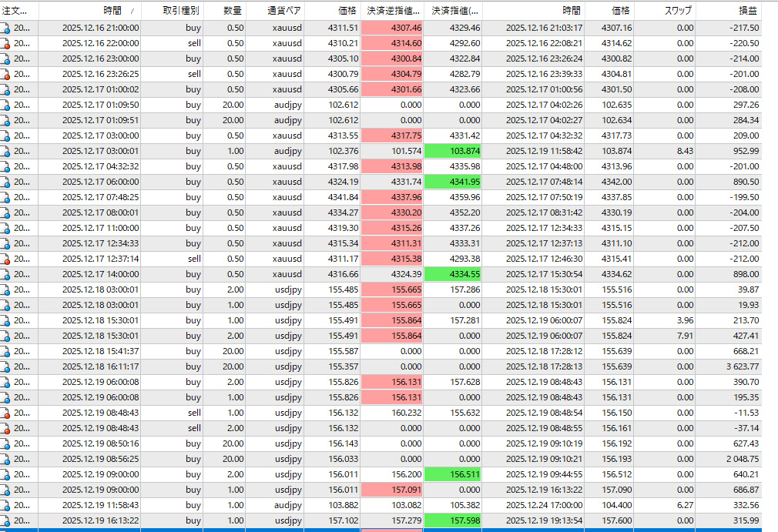Sort by the 決済逆指値 column header
The image size is (778, 532).
(392, 11)
